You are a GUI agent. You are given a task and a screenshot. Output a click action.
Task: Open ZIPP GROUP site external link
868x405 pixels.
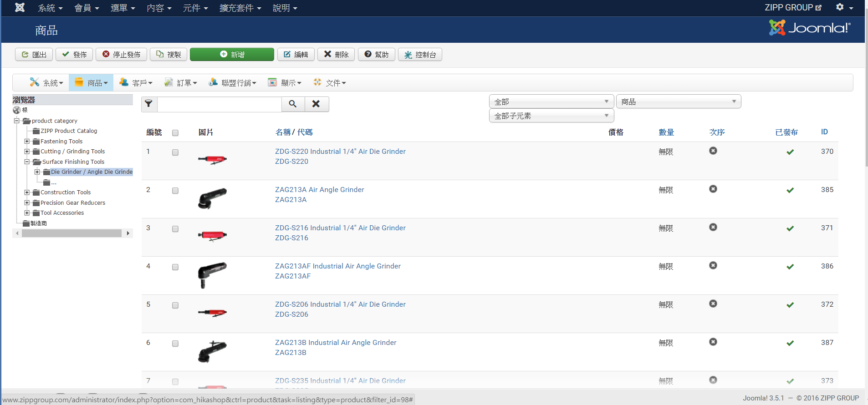(793, 7)
